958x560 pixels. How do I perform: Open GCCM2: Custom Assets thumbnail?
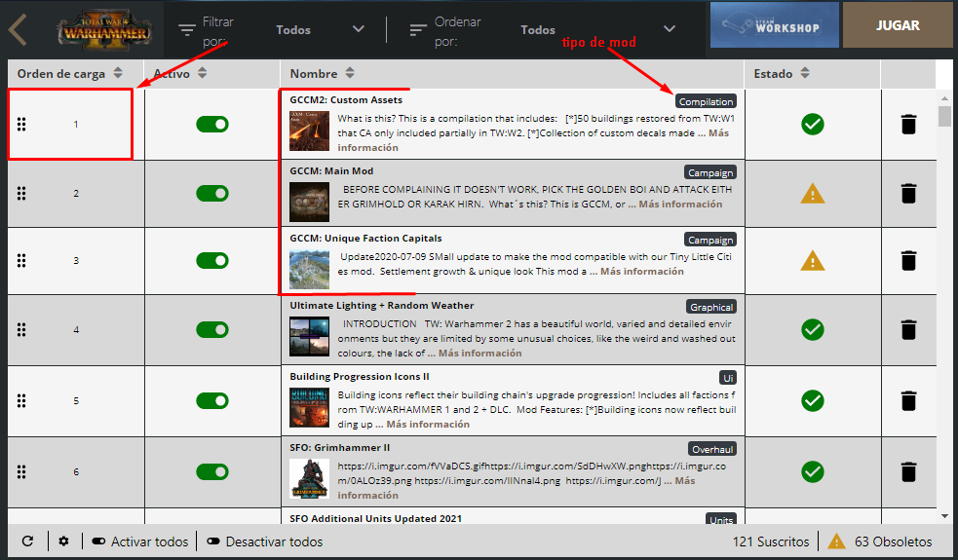(x=309, y=131)
